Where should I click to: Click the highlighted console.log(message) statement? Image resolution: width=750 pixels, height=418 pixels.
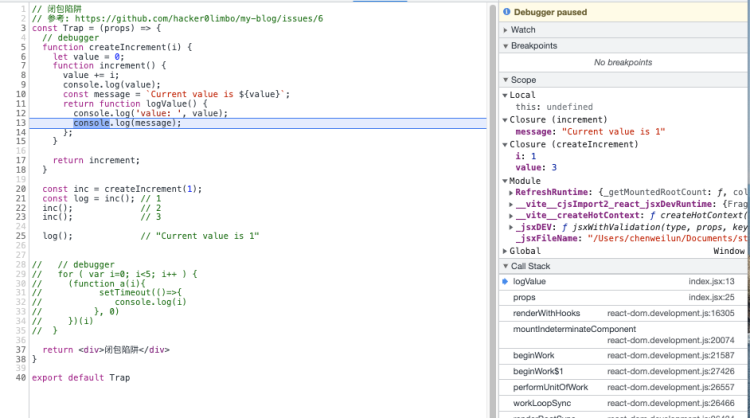coord(127,123)
